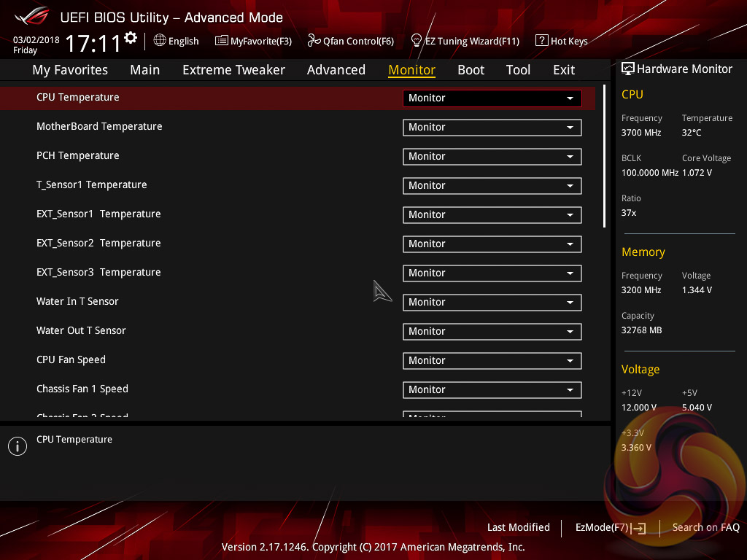Click the info icon in help panel

[18, 446]
